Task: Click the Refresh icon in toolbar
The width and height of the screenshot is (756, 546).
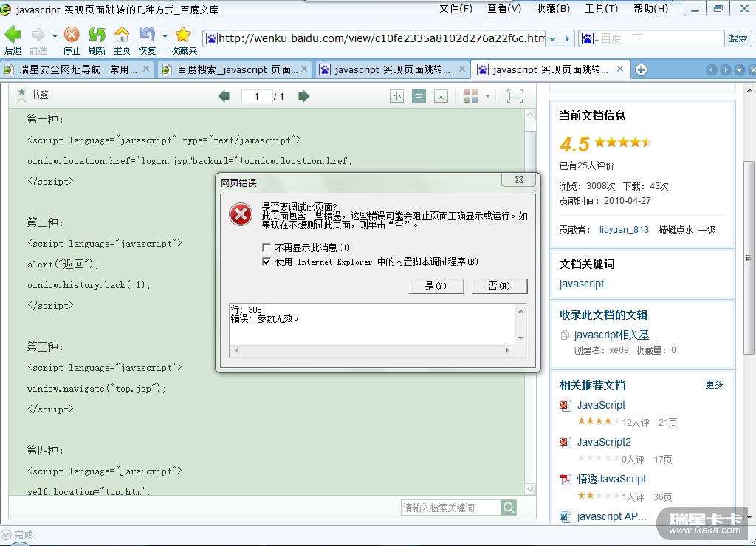Action: point(97,35)
